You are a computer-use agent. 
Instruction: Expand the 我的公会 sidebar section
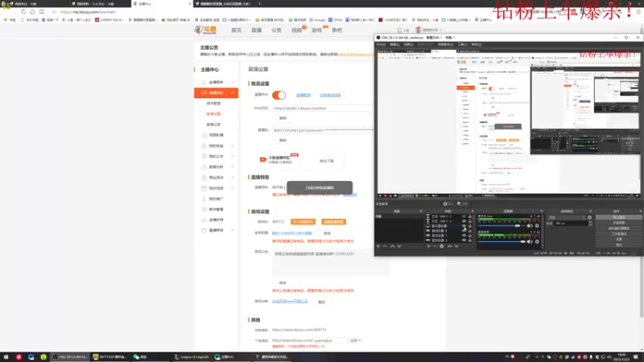[233, 156]
